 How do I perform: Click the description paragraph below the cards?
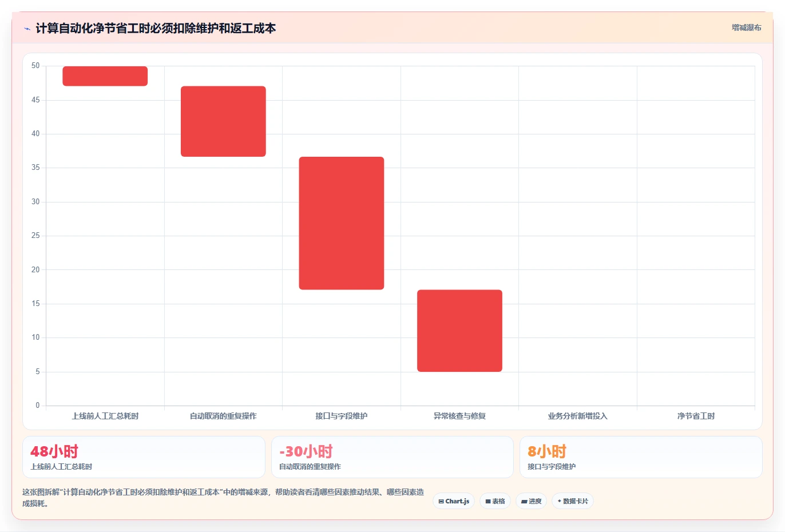(223, 498)
